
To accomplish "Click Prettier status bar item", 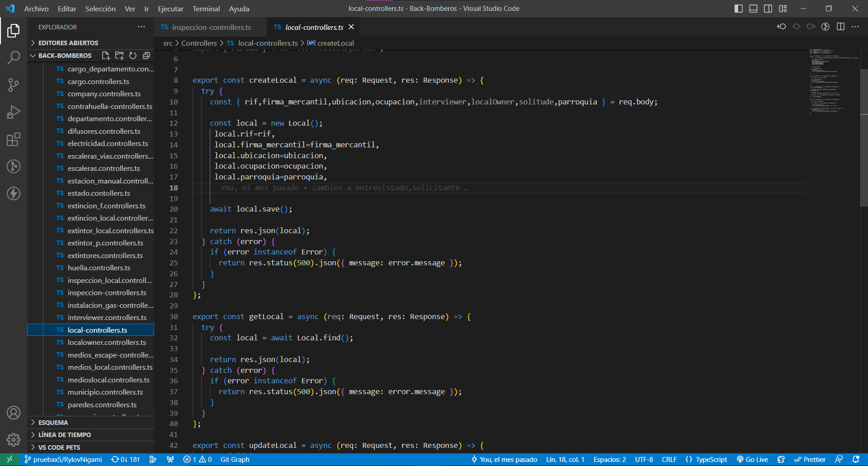I will [x=810, y=460].
